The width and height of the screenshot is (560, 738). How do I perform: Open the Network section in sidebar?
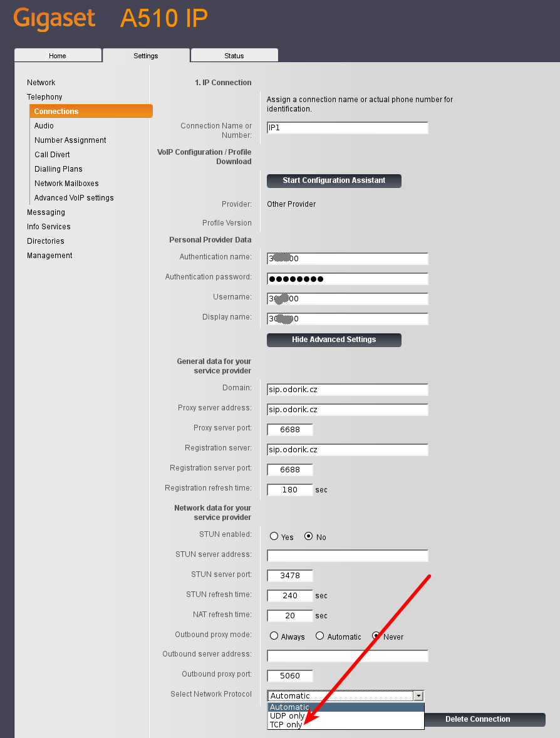coord(41,83)
